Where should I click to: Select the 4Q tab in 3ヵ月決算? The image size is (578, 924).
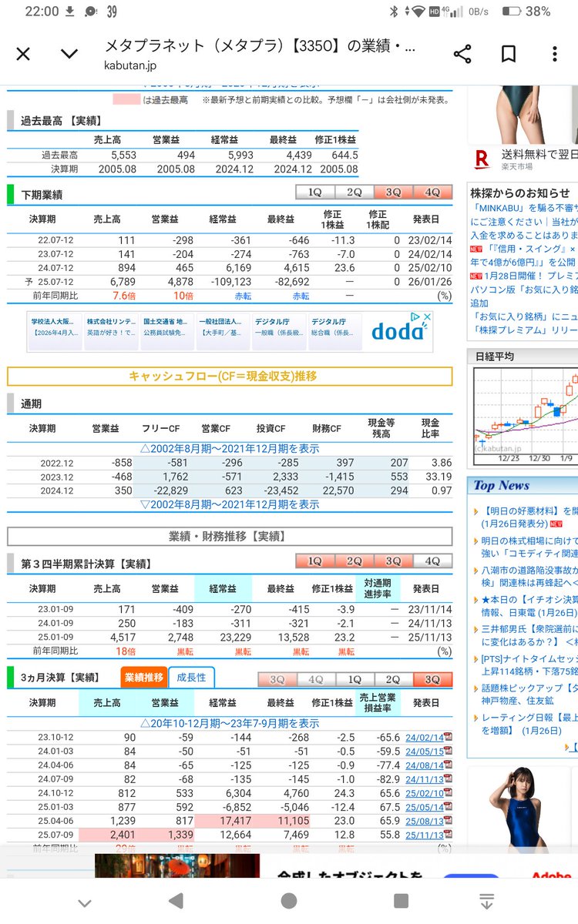(x=315, y=680)
